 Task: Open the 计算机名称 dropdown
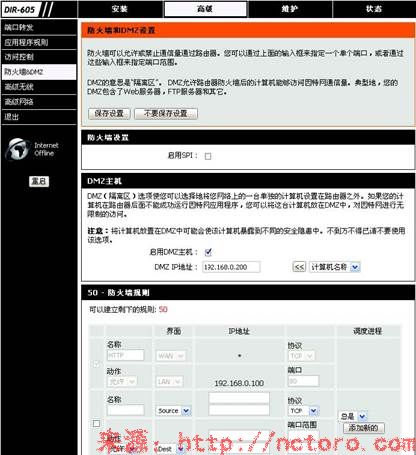[335, 267]
